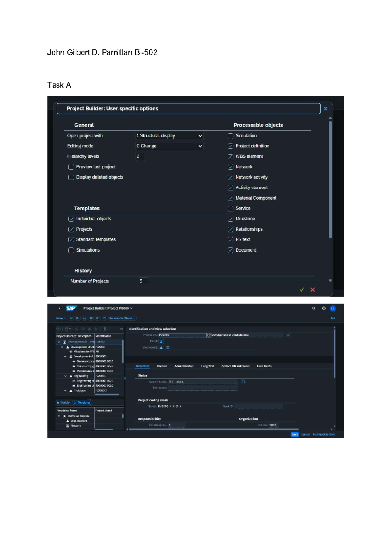
Task: Open search with the magnifier icon
Action: coord(314,308)
